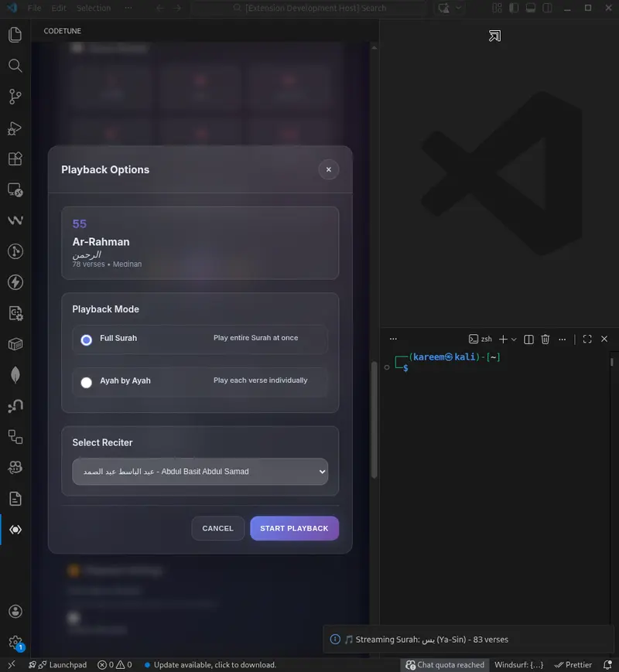Click the open-in-editor arrow icon
The image size is (619, 672).
pyautogui.click(x=494, y=36)
